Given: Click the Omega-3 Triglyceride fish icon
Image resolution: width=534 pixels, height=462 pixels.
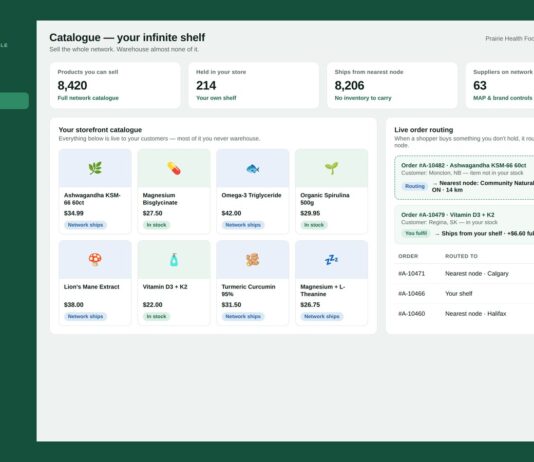Looking at the screenshot, I should click(x=253, y=168).
